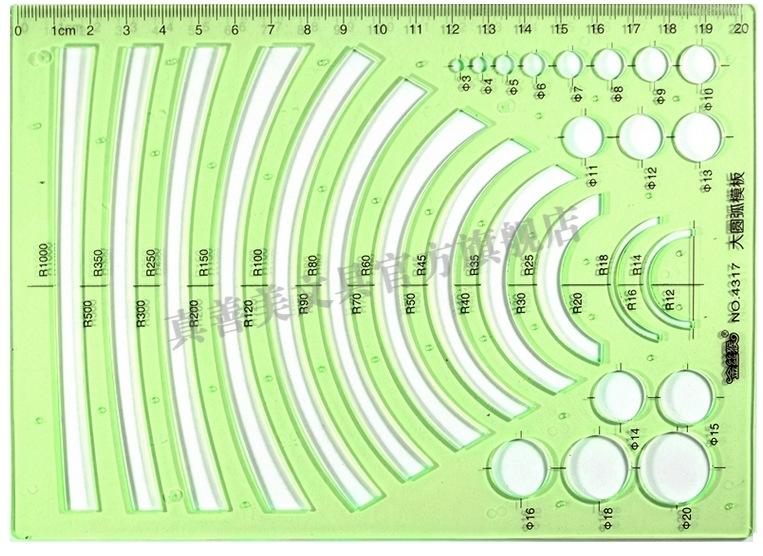Screen dimensions: 763x556
Task: Select the R150 arc label
Action: (x=203, y=261)
